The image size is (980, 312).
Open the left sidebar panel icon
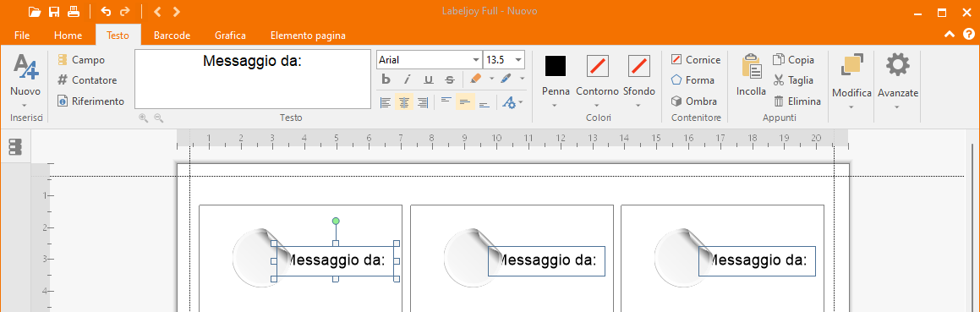pos(15,147)
